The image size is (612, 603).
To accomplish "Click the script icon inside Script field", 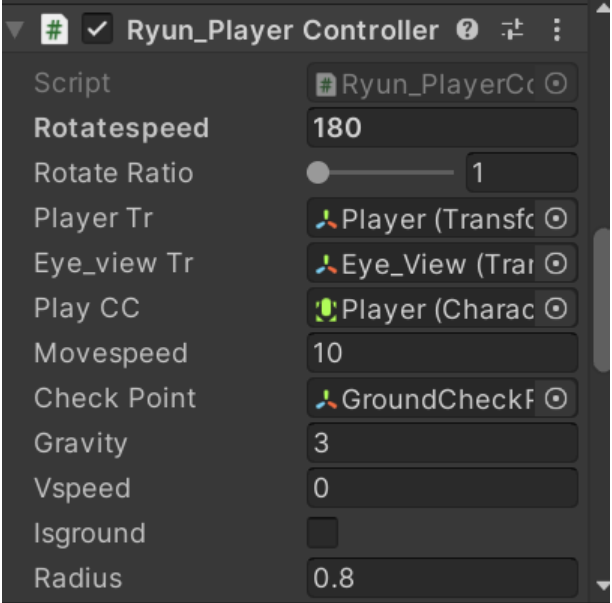I will point(326,84).
